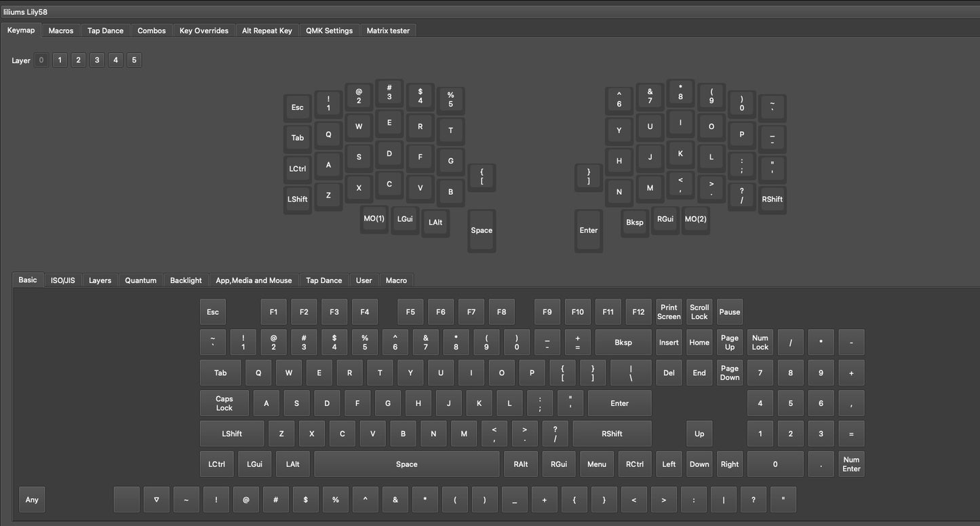
Task: Choose the F1 keycode
Action: point(273,312)
